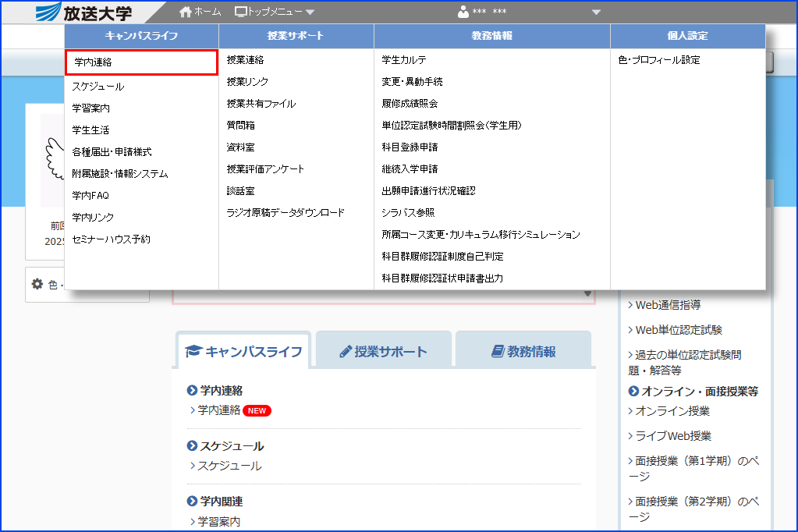Click the home icon beside ホーム
This screenshot has width=798, height=532.
pos(185,12)
